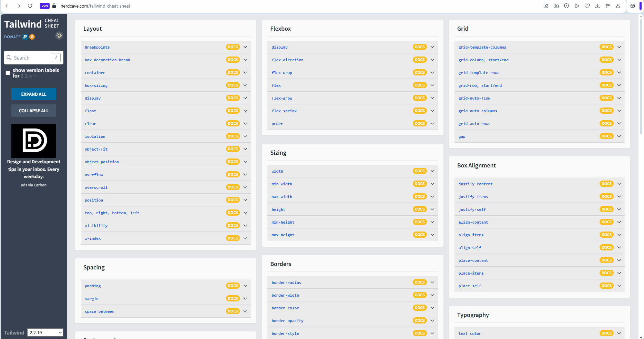Open the browser profile account icon
Screen dimensions: 644x339
[618, 6]
